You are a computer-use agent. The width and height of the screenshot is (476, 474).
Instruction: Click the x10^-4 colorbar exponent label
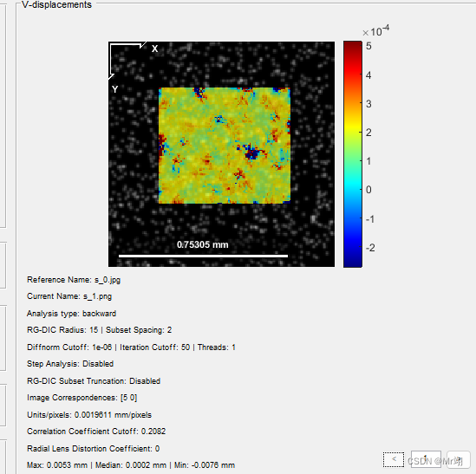375,30
